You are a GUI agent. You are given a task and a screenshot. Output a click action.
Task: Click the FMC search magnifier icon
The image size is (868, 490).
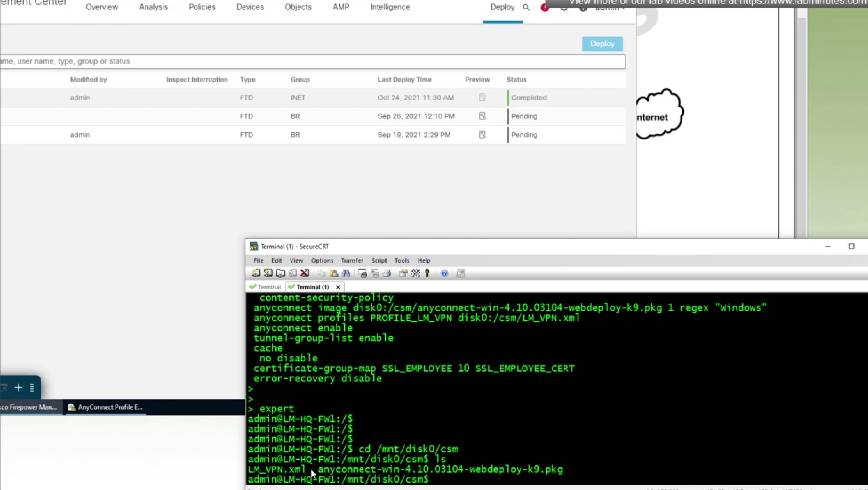click(x=526, y=7)
